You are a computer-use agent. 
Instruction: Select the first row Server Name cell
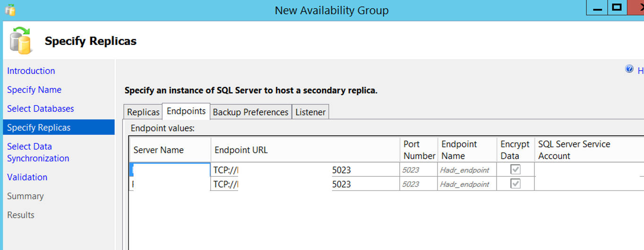[x=170, y=170]
